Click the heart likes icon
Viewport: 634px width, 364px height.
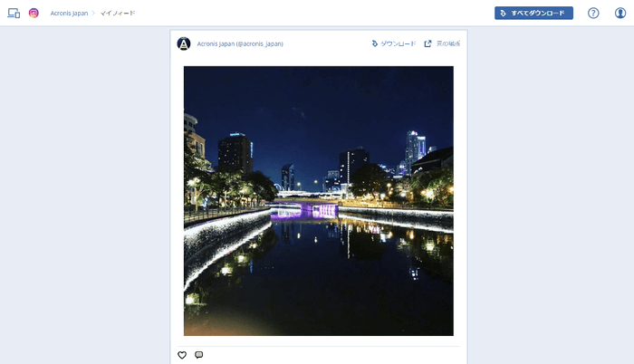coord(182,355)
